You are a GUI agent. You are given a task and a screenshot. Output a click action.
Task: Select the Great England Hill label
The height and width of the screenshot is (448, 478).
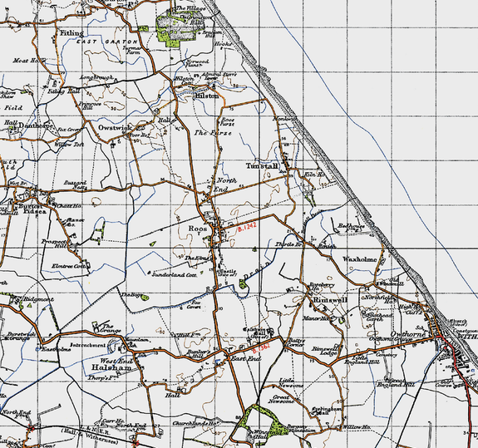coord(396,382)
